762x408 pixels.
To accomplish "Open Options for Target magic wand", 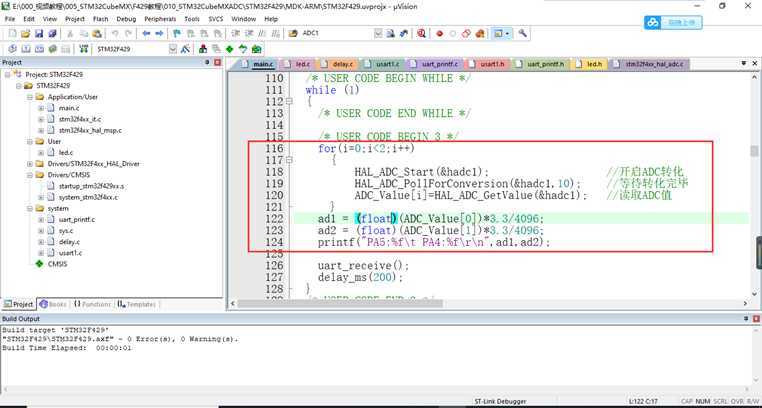I will click(185, 49).
